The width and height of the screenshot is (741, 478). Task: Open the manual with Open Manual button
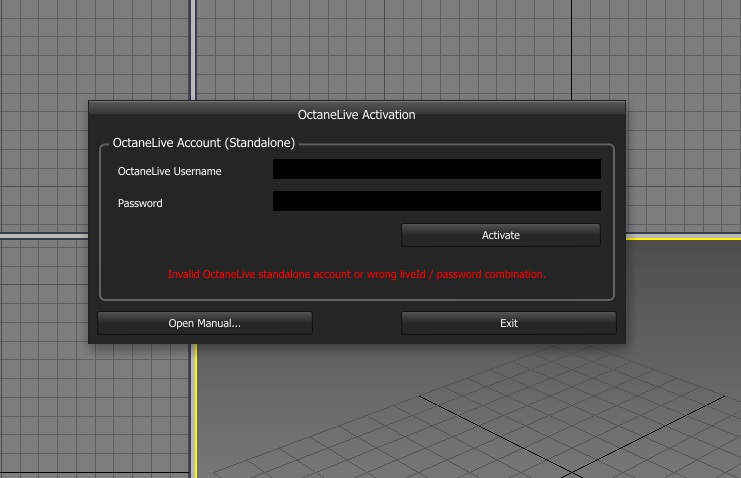[205, 323]
